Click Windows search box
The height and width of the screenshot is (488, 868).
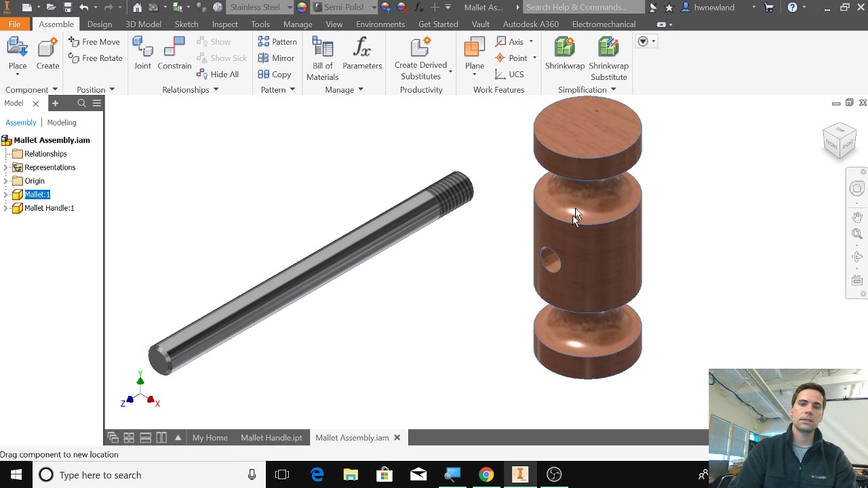pos(148,474)
